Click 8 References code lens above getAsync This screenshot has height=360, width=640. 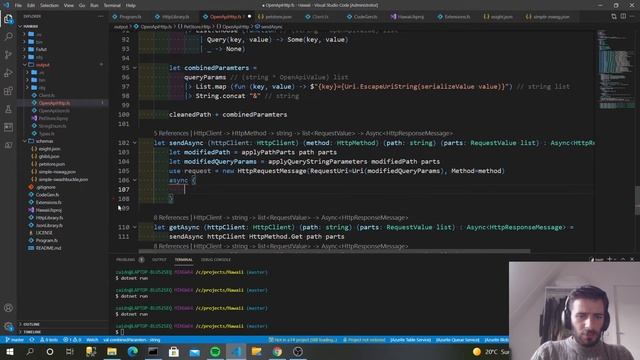(171, 218)
